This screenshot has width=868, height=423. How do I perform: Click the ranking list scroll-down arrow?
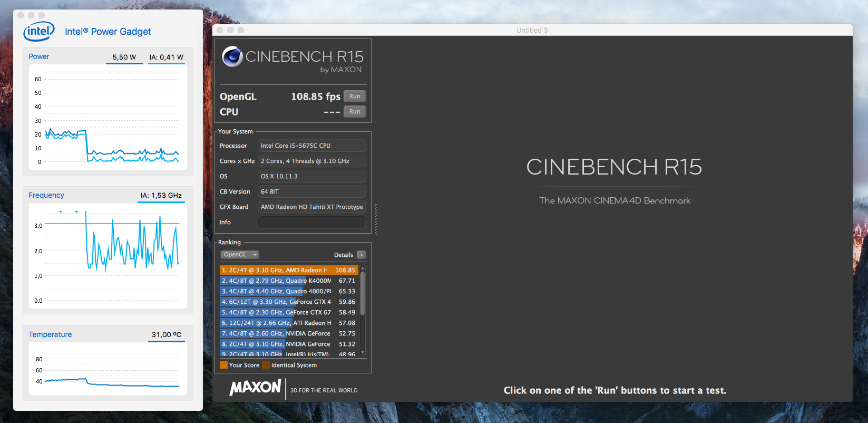click(x=363, y=352)
